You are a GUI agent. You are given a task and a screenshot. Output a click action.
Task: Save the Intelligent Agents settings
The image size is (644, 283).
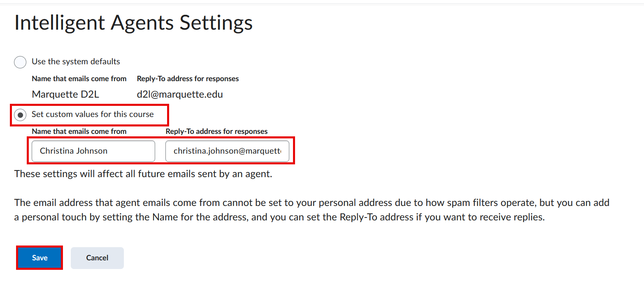(x=40, y=258)
